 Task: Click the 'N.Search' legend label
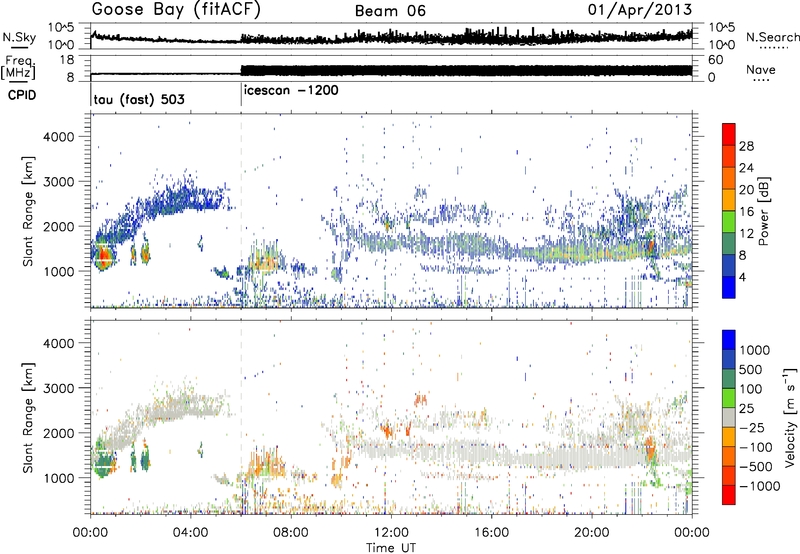[773, 37]
